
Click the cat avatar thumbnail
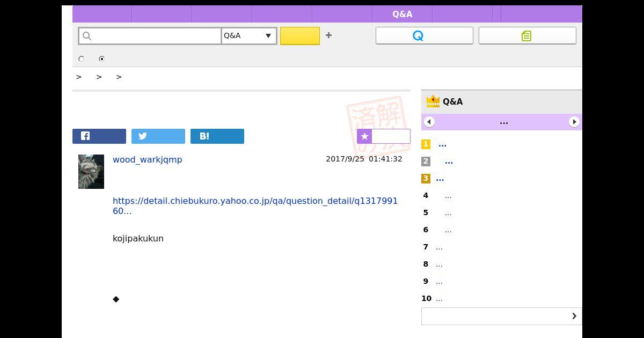(x=91, y=172)
